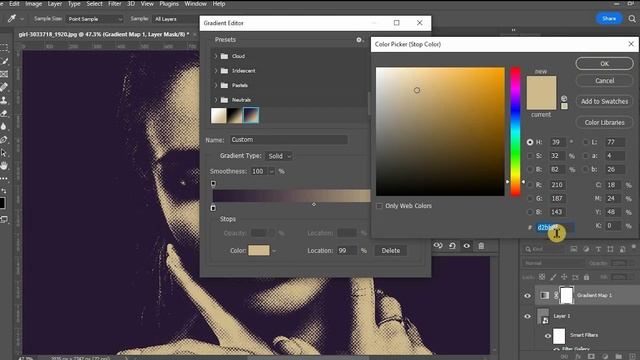Open the Layer menu
The width and height of the screenshot is (640, 360).
tap(55, 4)
